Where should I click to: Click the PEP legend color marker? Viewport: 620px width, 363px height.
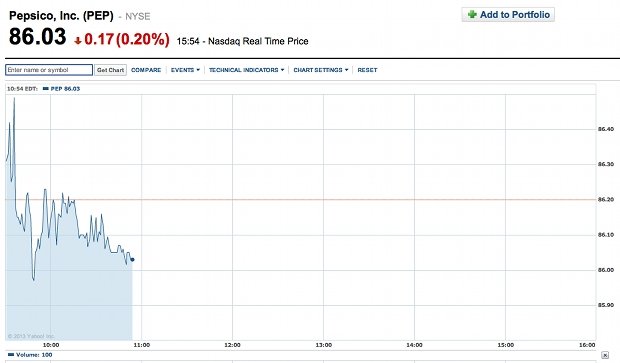click(x=45, y=89)
